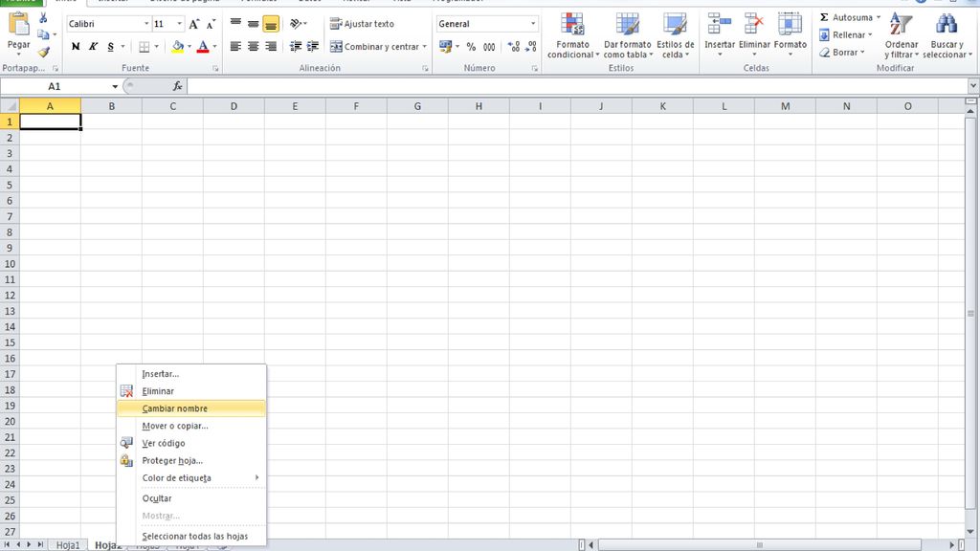
Task: Toggle top vertical alignment
Action: pyautogui.click(x=235, y=24)
